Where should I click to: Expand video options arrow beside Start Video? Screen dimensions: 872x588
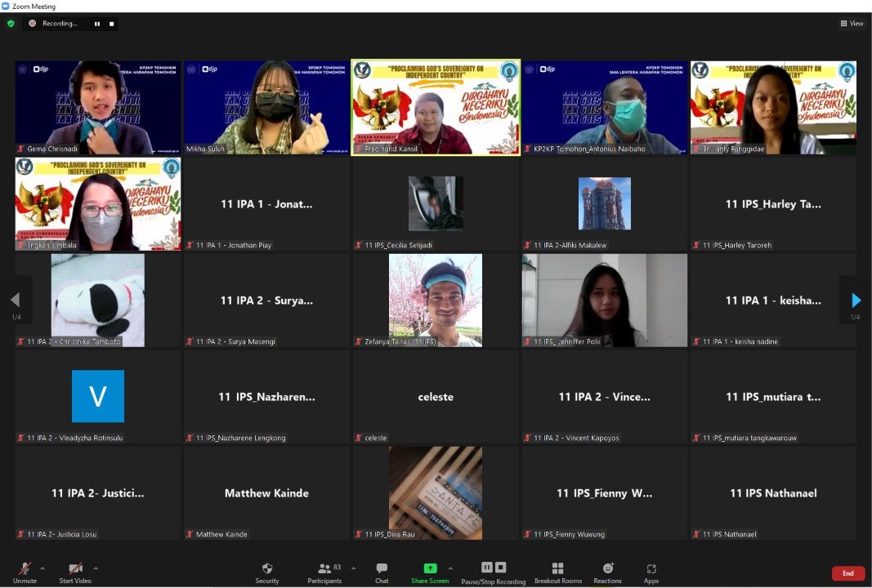click(x=96, y=568)
